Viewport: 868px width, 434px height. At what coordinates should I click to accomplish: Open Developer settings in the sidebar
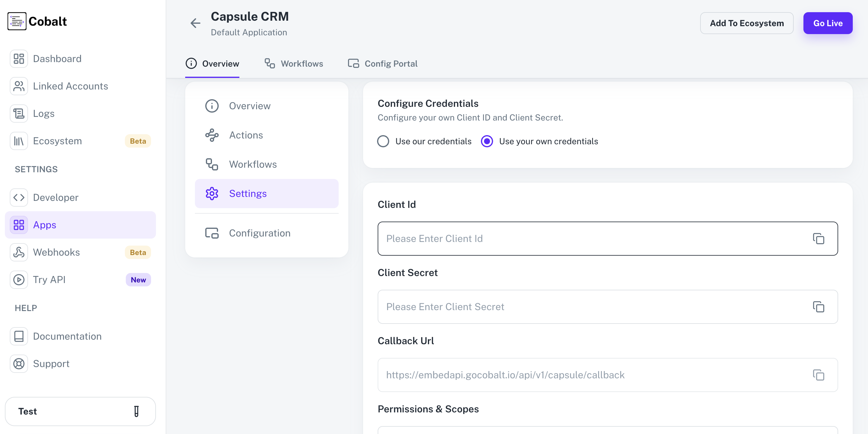pyautogui.click(x=56, y=198)
